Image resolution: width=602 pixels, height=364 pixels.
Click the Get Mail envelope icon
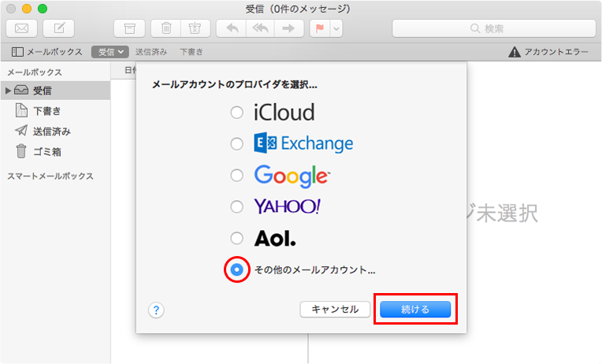click(x=22, y=28)
